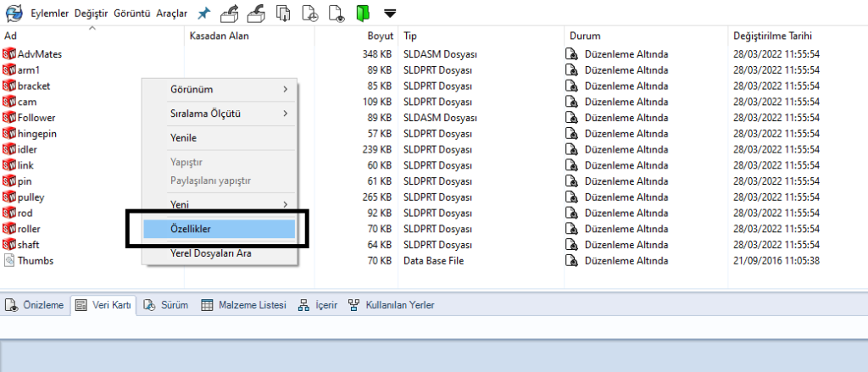Click the blue pin icon in toolbar

[x=203, y=13]
